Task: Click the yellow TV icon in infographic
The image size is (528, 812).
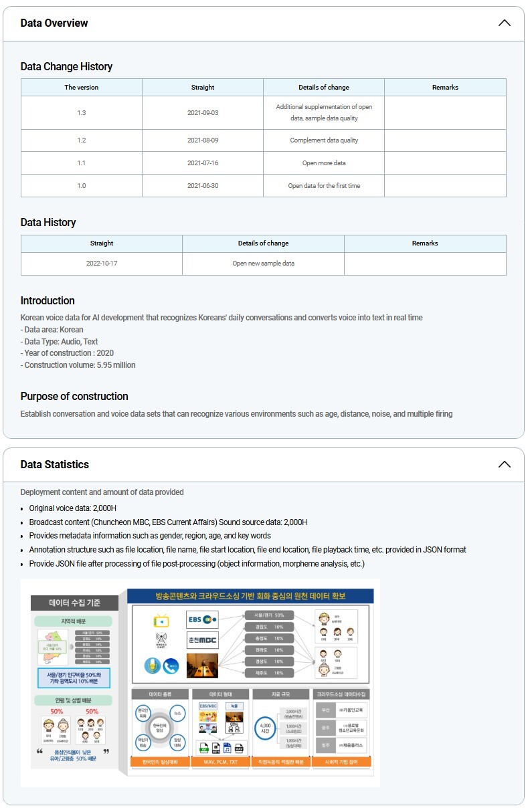Action: coord(161,621)
